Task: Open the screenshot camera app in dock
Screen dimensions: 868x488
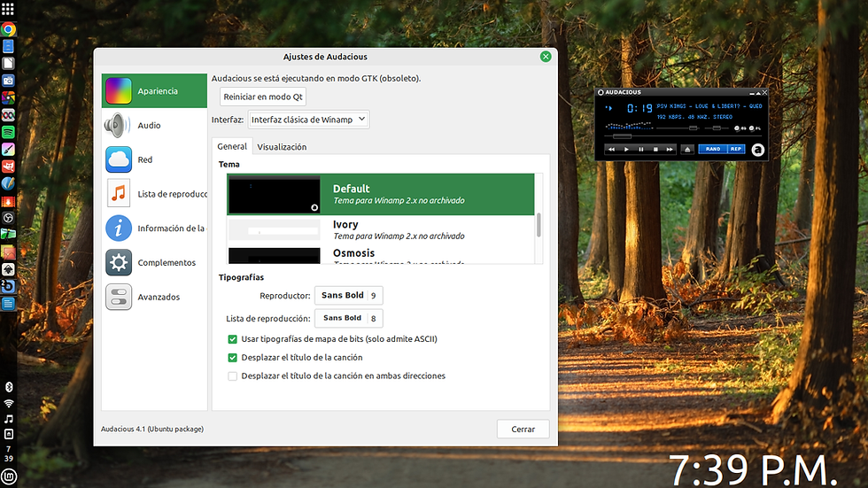Action: pyautogui.click(x=8, y=81)
